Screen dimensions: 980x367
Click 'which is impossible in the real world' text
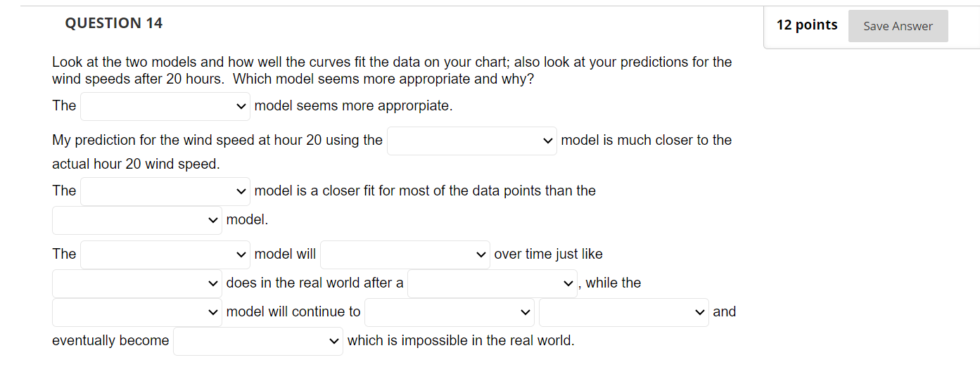coord(461,341)
